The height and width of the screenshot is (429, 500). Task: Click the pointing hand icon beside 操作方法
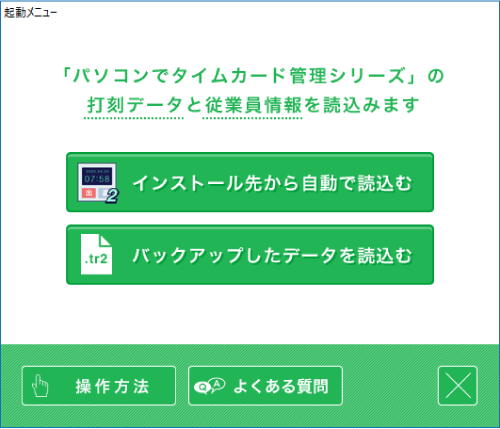(x=40, y=386)
